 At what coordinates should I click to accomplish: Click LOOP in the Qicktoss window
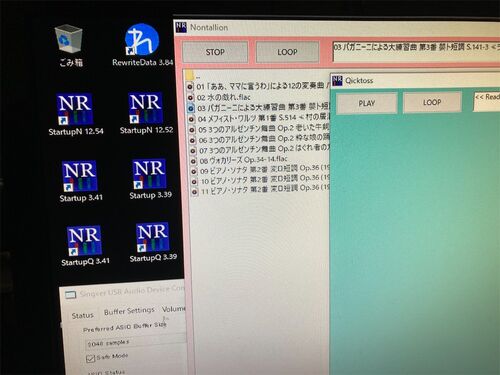pos(432,102)
